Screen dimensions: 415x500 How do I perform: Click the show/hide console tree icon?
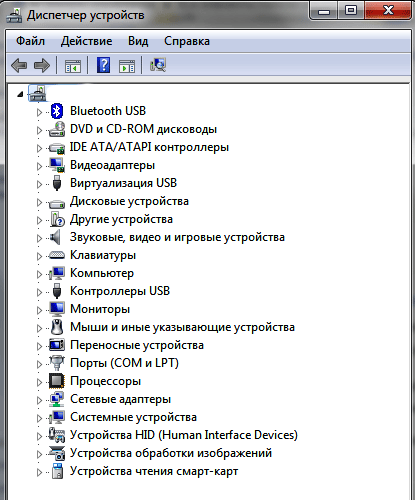[x=73, y=66]
